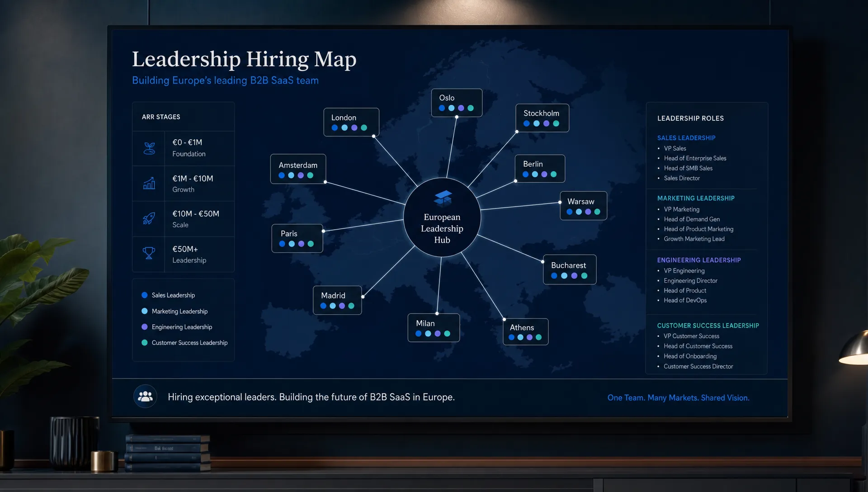Click the bar chart Growth stage icon
Image resolution: width=868 pixels, height=492 pixels.
click(x=149, y=183)
